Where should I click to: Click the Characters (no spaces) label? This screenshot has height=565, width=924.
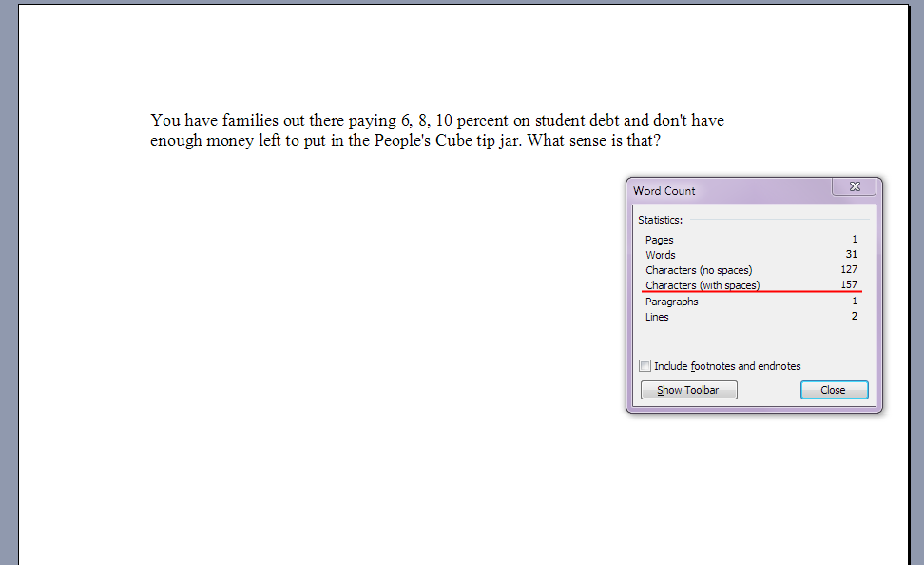[699, 270]
